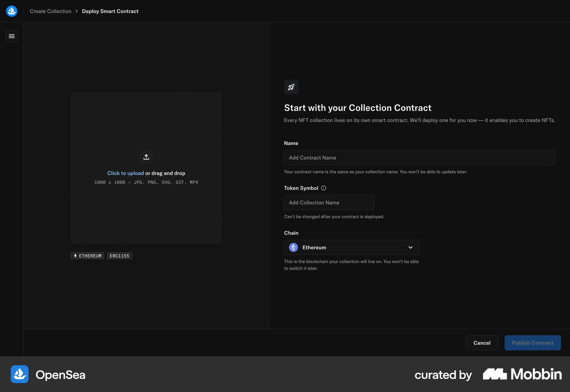Screen dimensions: 570x392
Task: Select the ERC1155 tag badge
Action: point(119,255)
